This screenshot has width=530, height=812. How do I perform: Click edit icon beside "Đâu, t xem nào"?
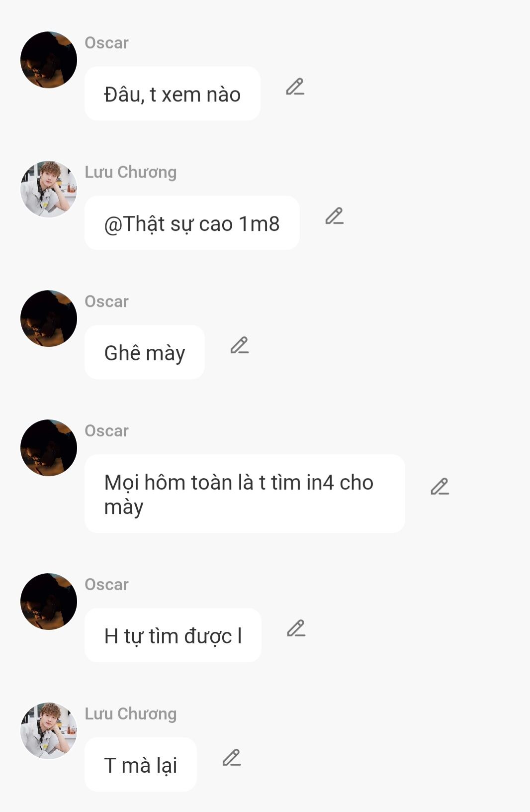tap(295, 87)
